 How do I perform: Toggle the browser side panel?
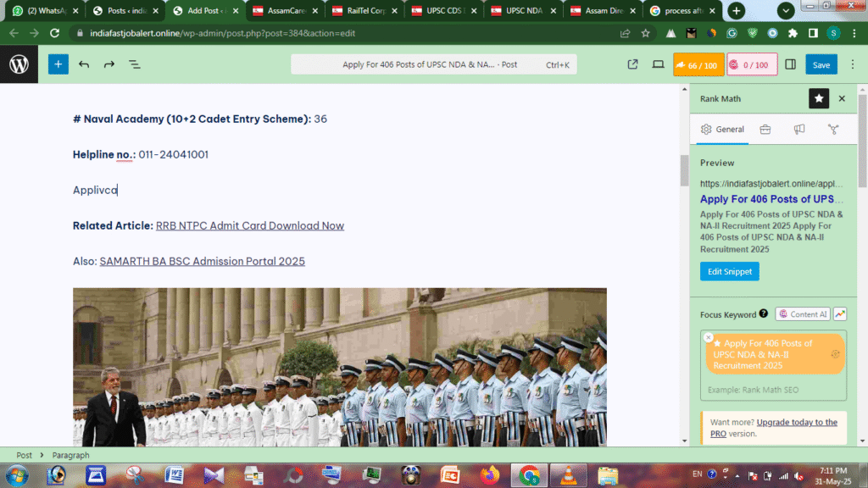click(813, 33)
